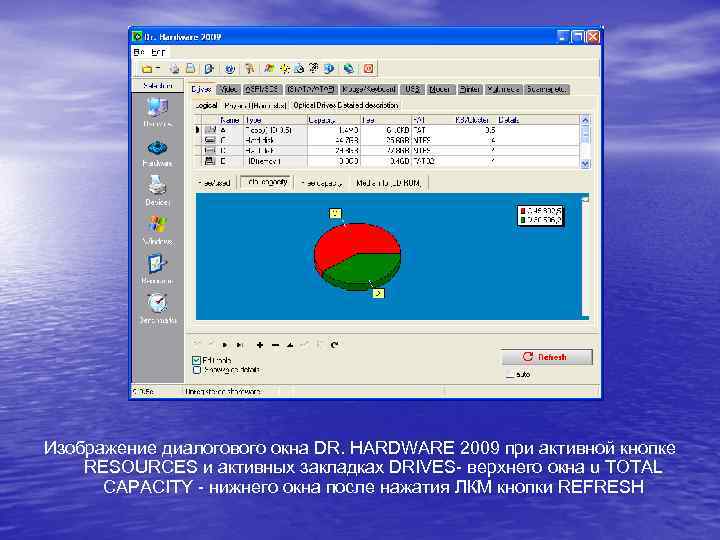Click the navigator last-record arrow button
720x540 pixels.
240,345
